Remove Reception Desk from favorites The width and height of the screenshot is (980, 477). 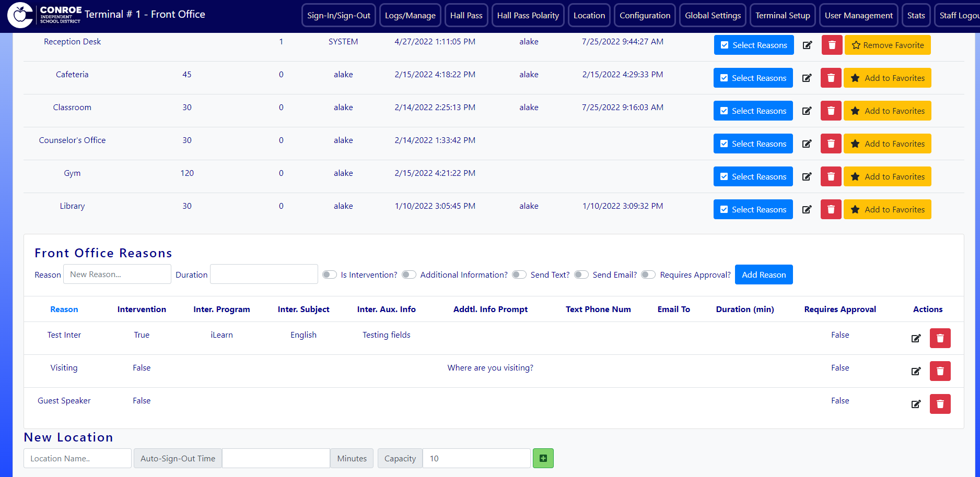point(888,45)
